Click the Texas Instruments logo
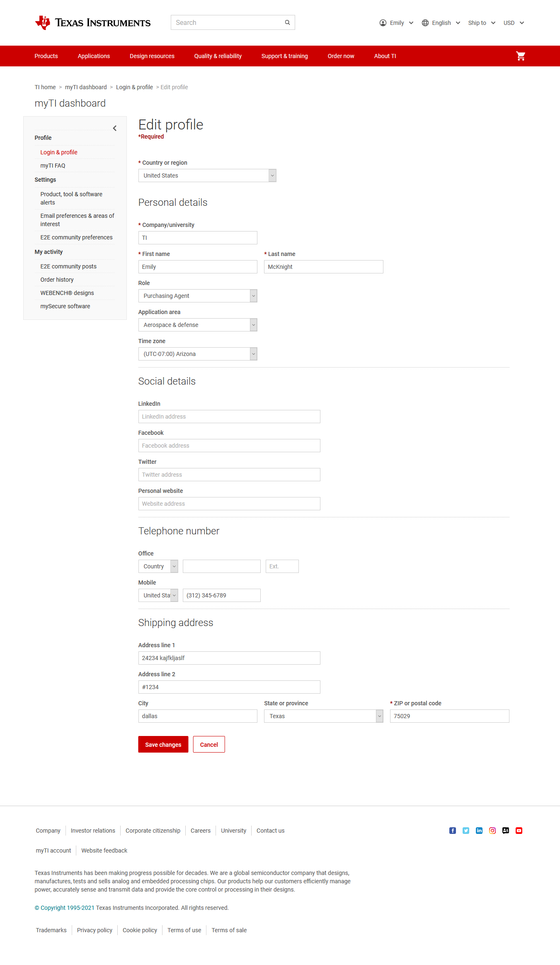Viewport: 560px width, 965px height. (93, 23)
